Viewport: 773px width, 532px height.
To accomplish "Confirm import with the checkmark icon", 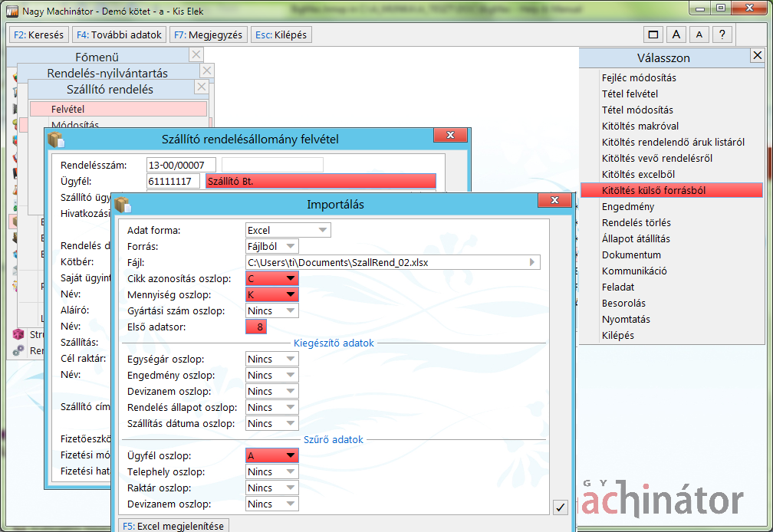I will pos(560,507).
